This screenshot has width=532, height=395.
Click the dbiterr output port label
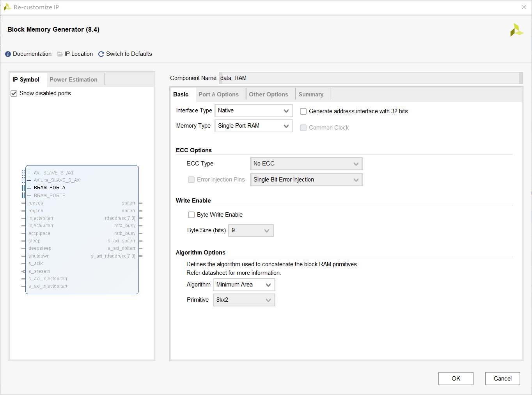coord(128,211)
